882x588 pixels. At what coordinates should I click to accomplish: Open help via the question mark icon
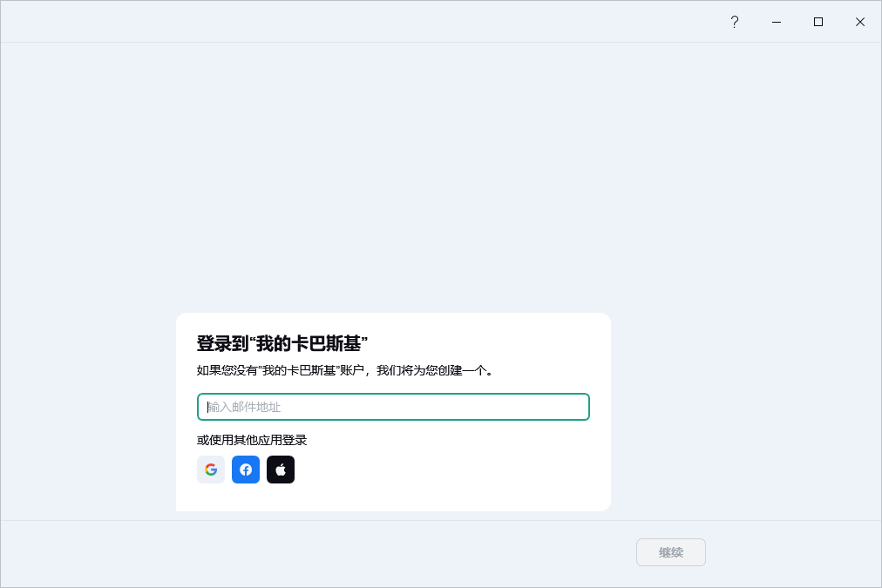pos(734,22)
